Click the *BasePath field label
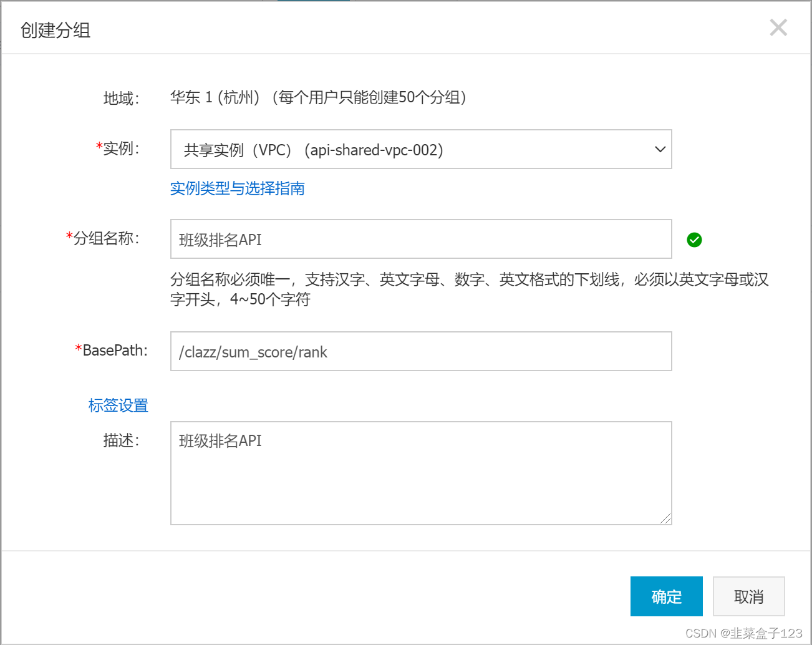Screen dimensions: 812x645 tap(111, 351)
